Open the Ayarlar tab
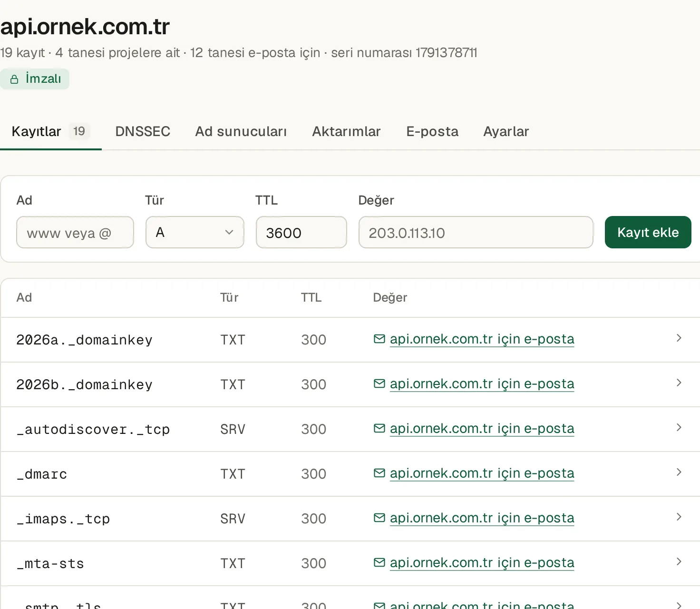 point(506,131)
